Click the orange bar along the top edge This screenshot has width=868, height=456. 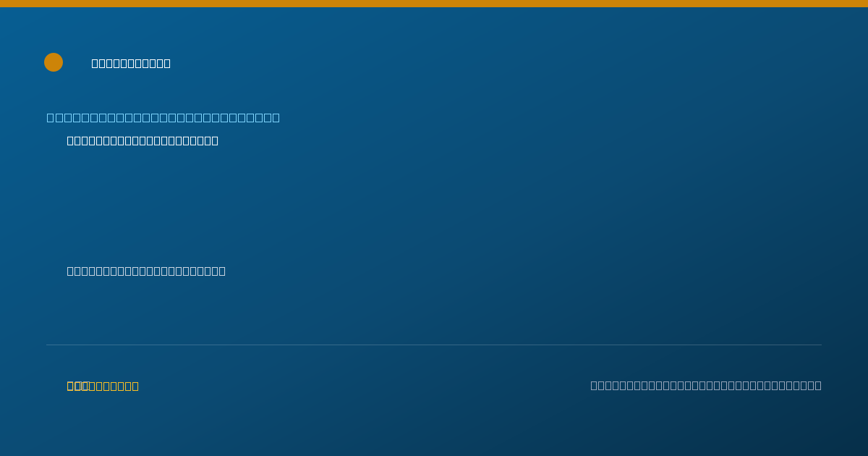click(434, 4)
